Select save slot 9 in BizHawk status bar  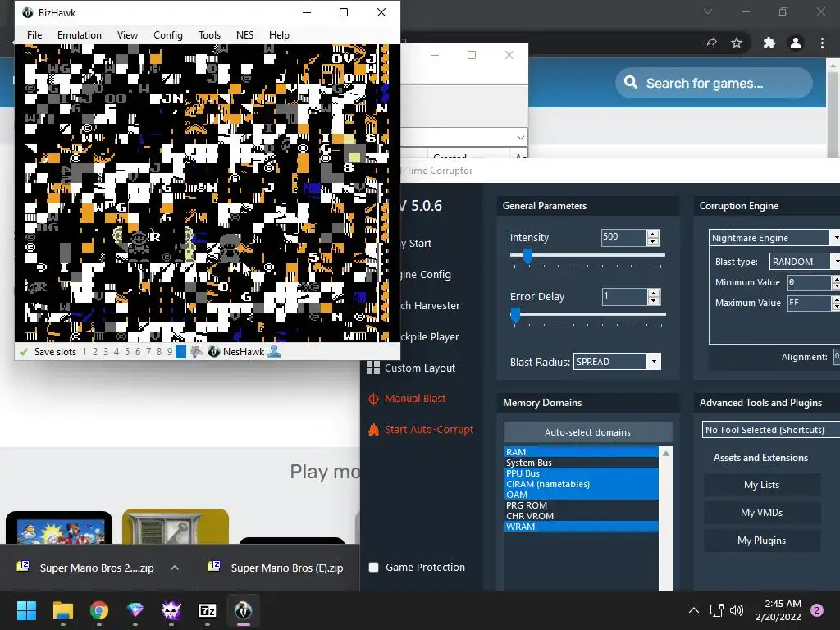(x=170, y=352)
